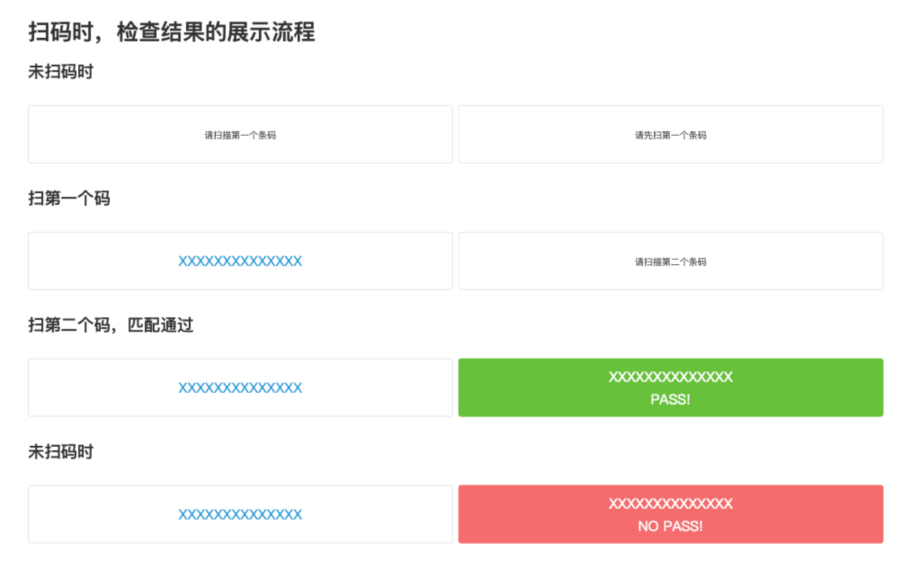Click white barcode text in the green box
Viewport: 924px width, 577px height.
point(671,377)
